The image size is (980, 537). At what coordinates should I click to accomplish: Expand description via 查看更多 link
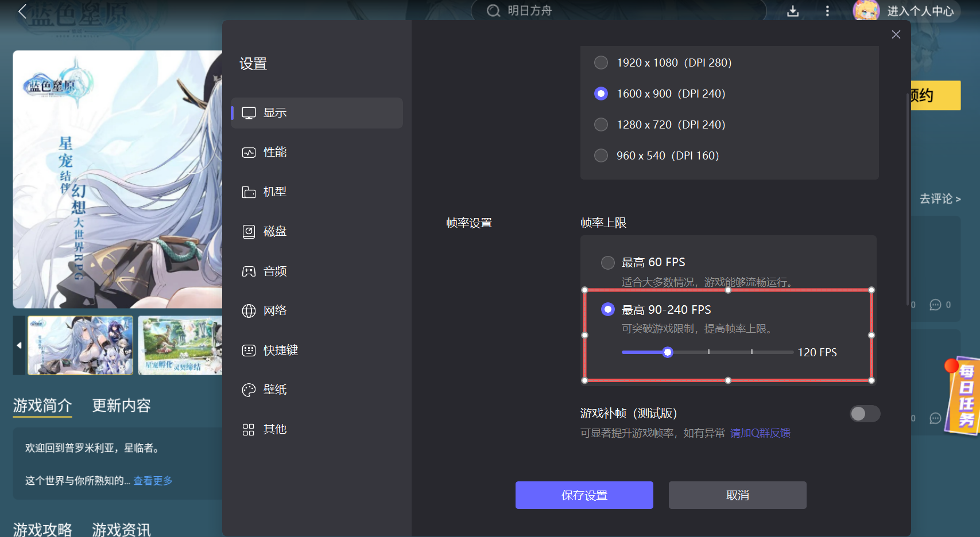153,481
